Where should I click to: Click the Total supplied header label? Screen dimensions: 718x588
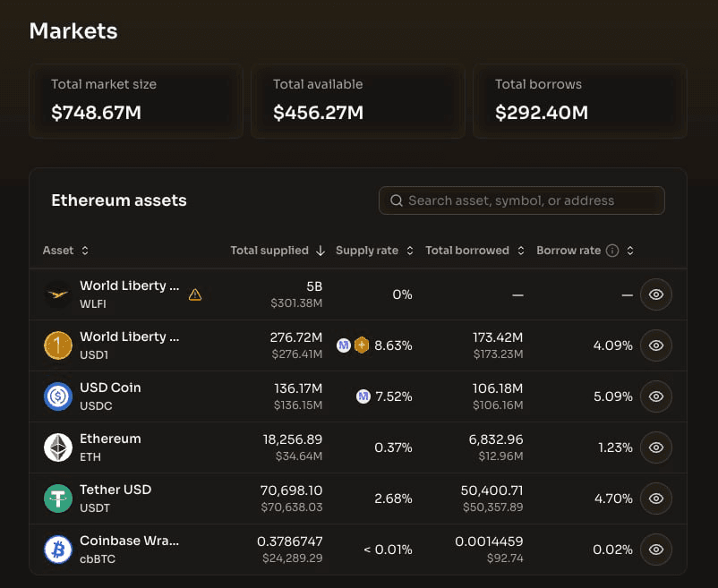(x=269, y=251)
